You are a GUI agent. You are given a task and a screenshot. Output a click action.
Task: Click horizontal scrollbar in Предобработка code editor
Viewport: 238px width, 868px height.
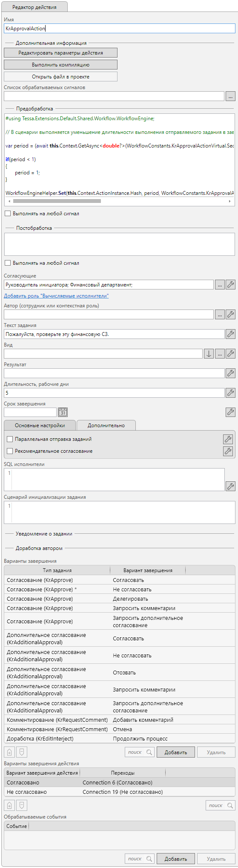click(x=57, y=201)
